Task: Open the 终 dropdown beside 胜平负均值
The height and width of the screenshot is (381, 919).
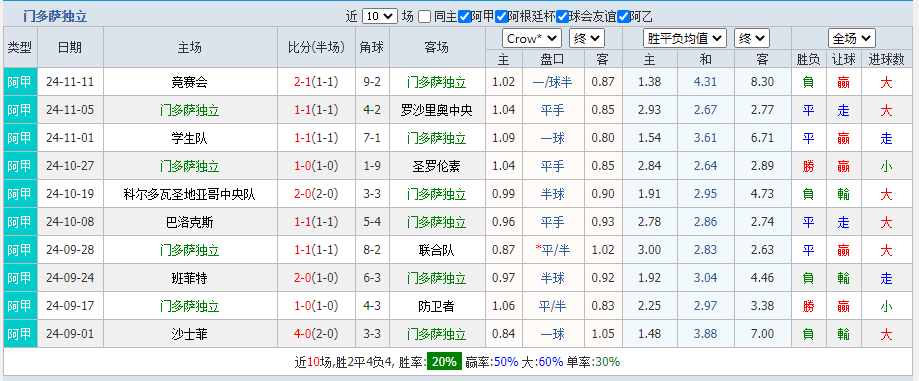Action: [751, 39]
